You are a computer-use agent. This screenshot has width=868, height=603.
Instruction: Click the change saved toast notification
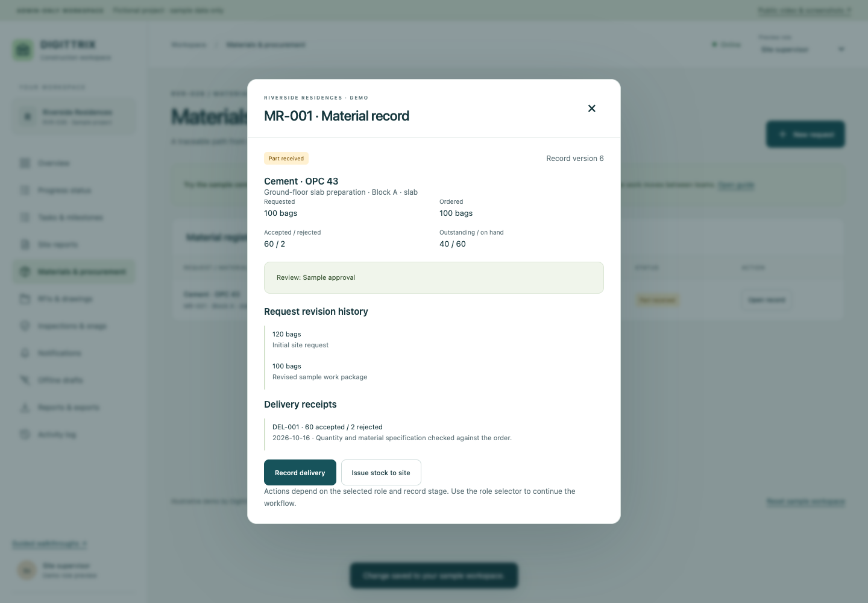(434, 576)
